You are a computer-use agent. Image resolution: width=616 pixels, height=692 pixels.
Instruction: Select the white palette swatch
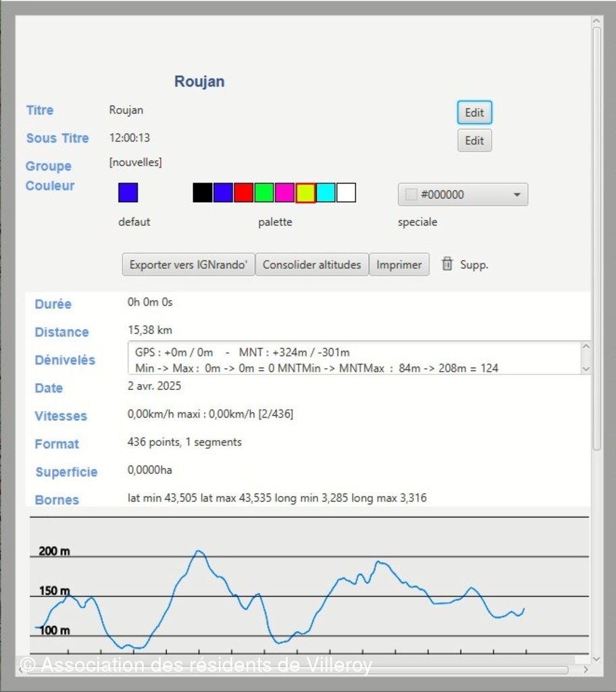(346, 193)
